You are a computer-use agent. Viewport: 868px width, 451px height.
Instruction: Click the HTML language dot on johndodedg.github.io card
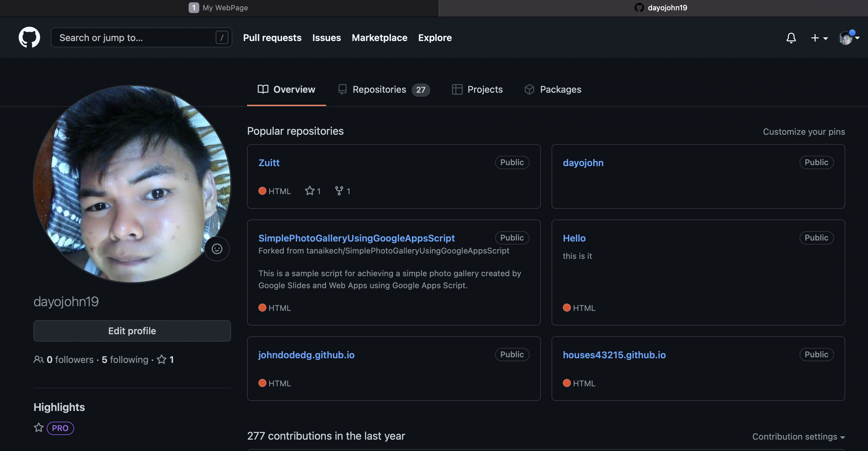[262, 383]
